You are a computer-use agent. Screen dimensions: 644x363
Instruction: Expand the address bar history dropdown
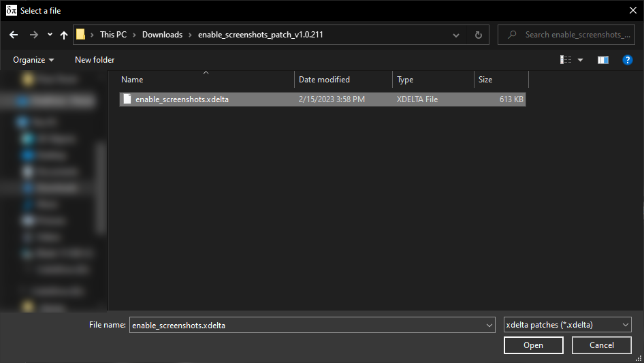click(x=455, y=35)
